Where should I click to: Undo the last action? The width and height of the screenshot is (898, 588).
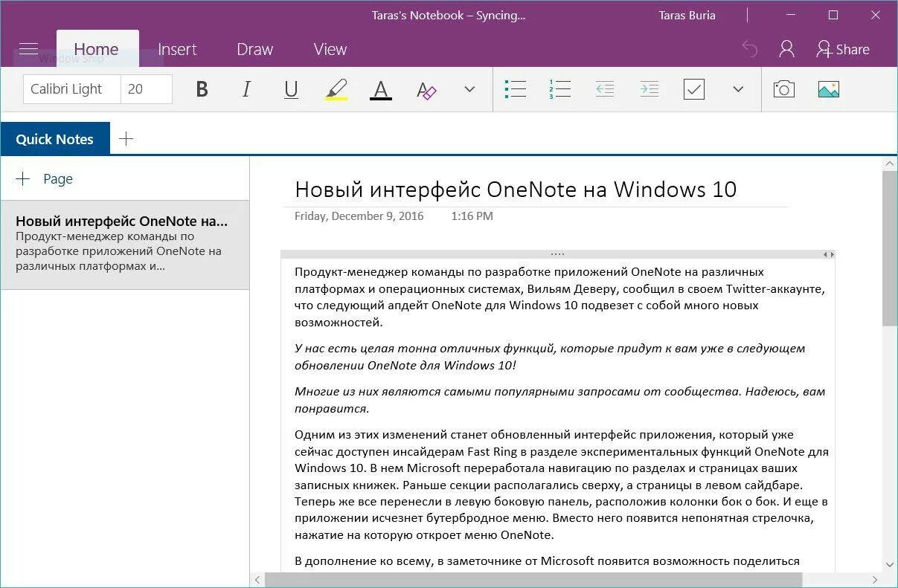point(749,49)
